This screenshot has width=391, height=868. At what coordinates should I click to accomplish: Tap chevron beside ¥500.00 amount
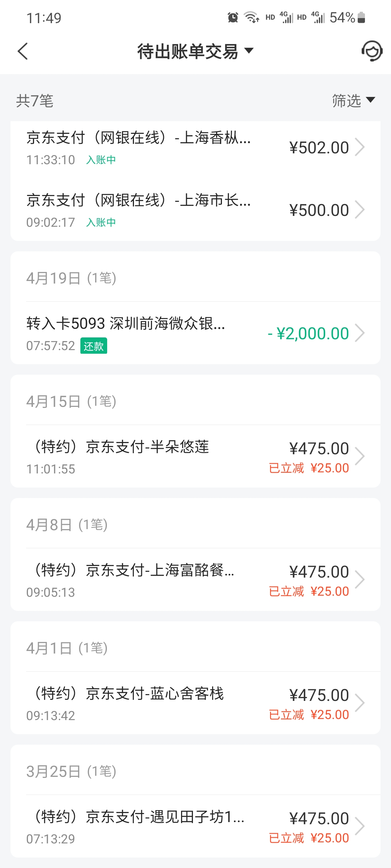(360, 210)
